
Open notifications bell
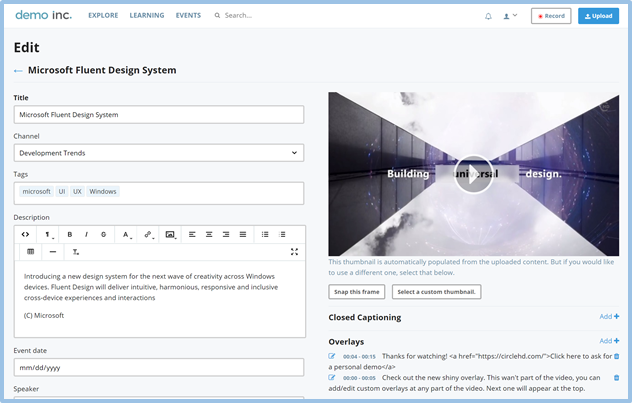488,16
